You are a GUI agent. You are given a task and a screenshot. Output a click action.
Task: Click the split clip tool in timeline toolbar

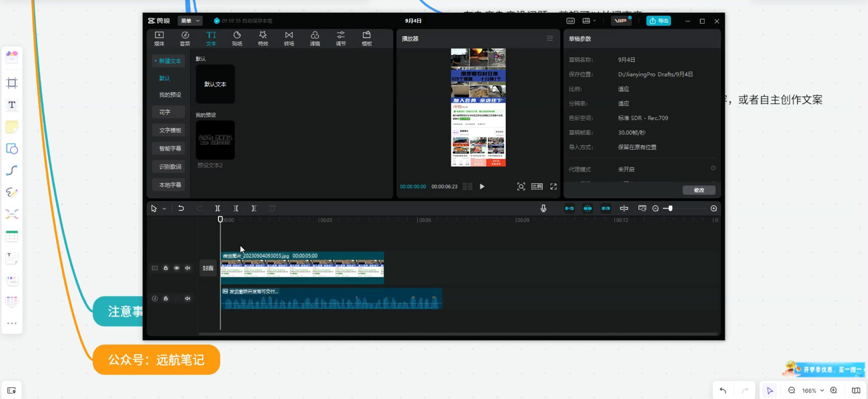(x=217, y=209)
